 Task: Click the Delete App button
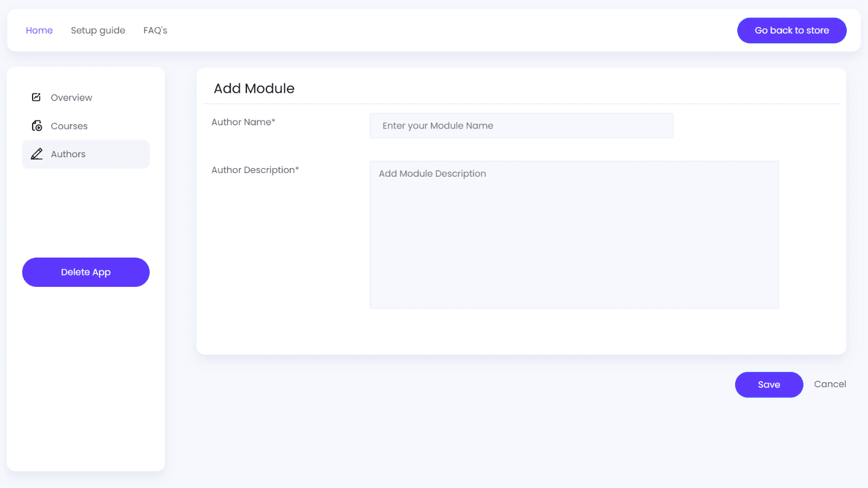(x=86, y=272)
